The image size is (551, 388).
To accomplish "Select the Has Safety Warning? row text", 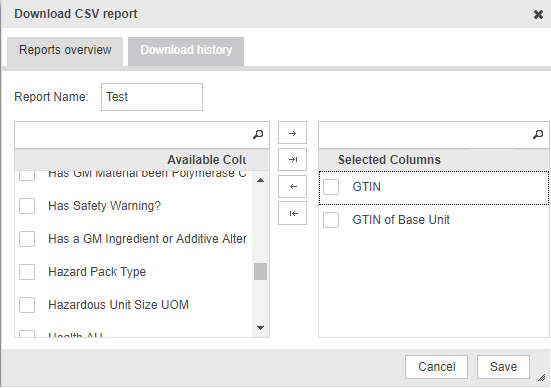I will [x=104, y=206].
